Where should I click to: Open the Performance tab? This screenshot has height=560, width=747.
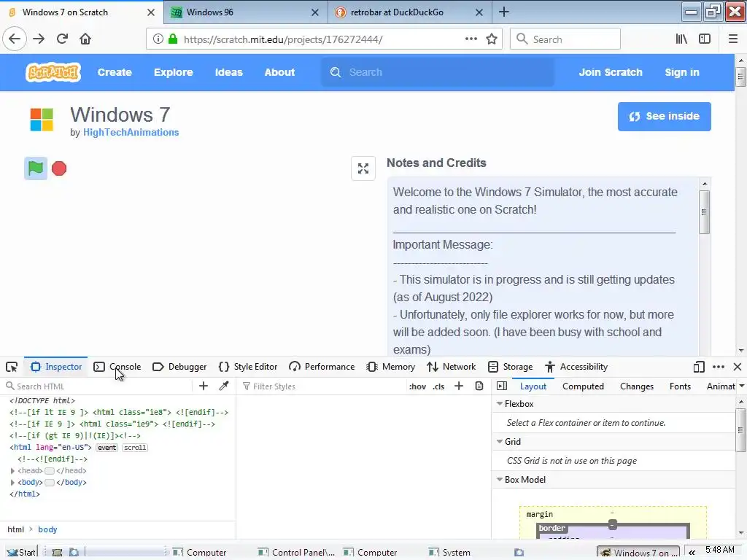point(322,367)
